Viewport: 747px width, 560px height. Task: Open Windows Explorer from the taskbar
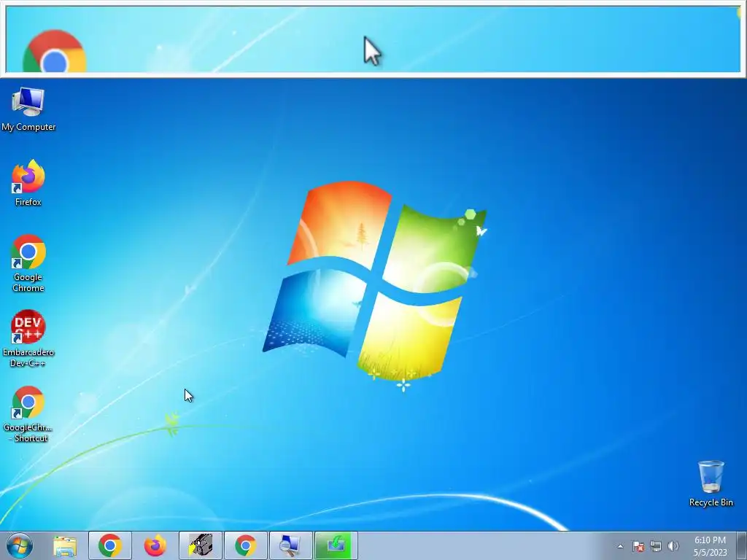point(65,545)
